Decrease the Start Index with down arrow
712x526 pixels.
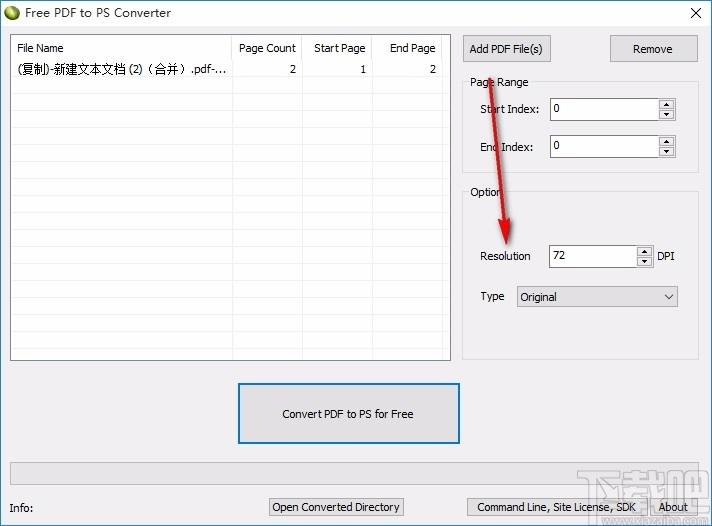pyautogui.click(x=666, y=114)
